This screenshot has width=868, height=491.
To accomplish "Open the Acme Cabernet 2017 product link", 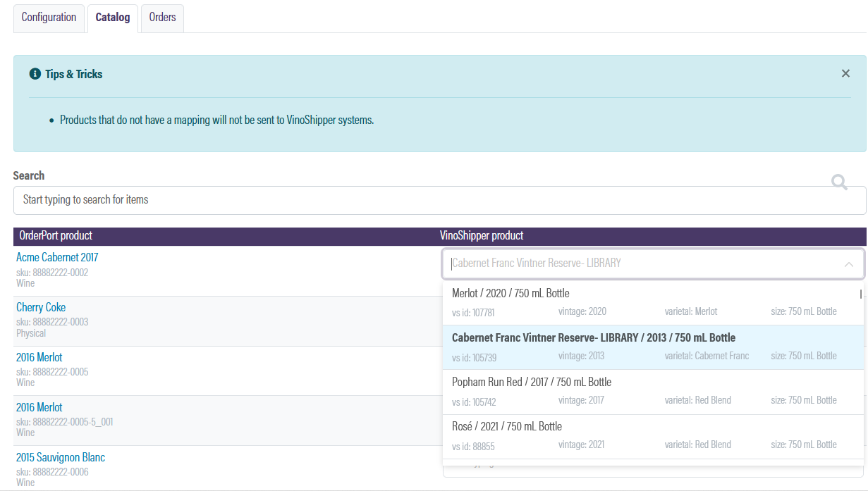I will coord(57,257).
